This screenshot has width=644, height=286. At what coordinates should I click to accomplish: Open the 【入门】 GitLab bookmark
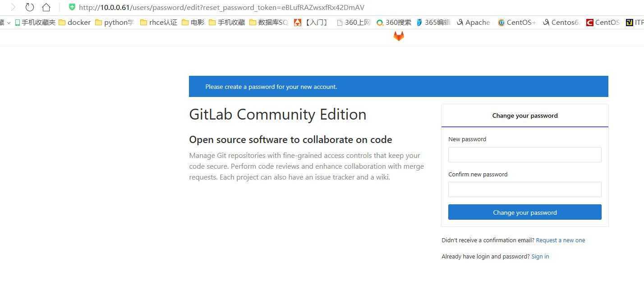click(311, 22)
